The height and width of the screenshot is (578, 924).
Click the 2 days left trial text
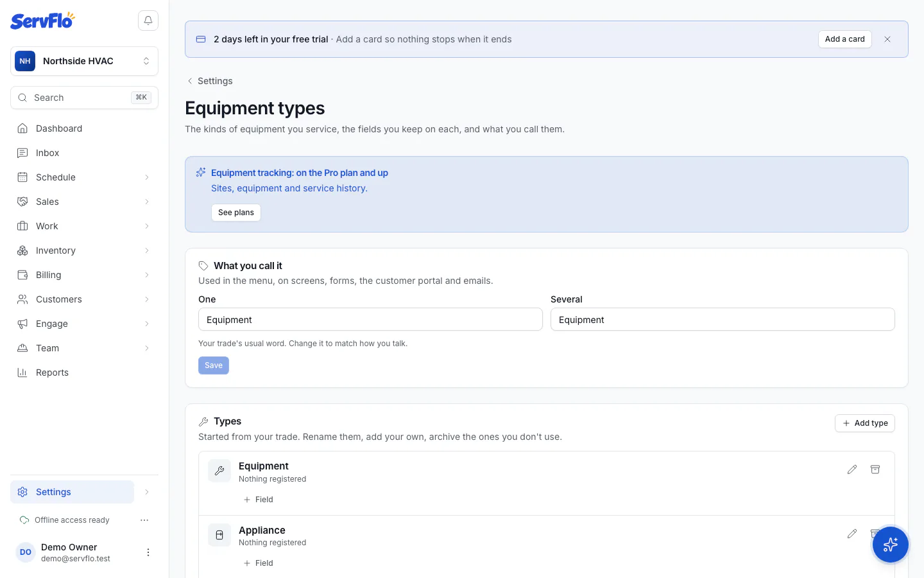271,39
